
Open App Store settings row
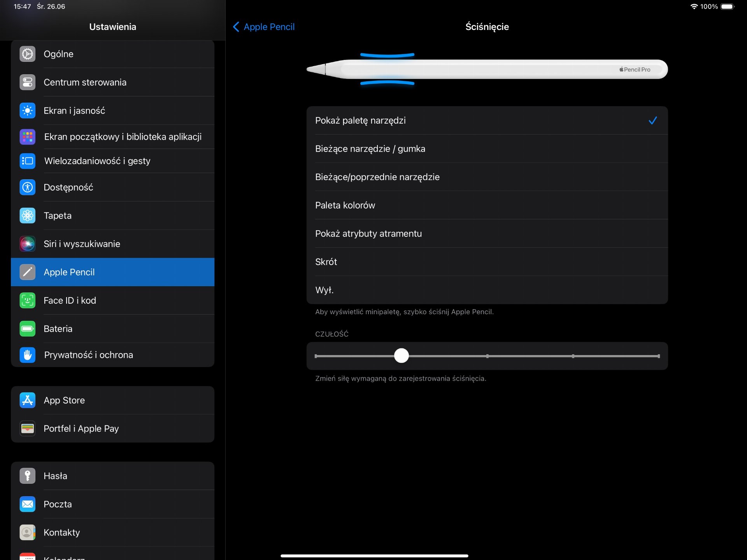click(x=112, y=401)
